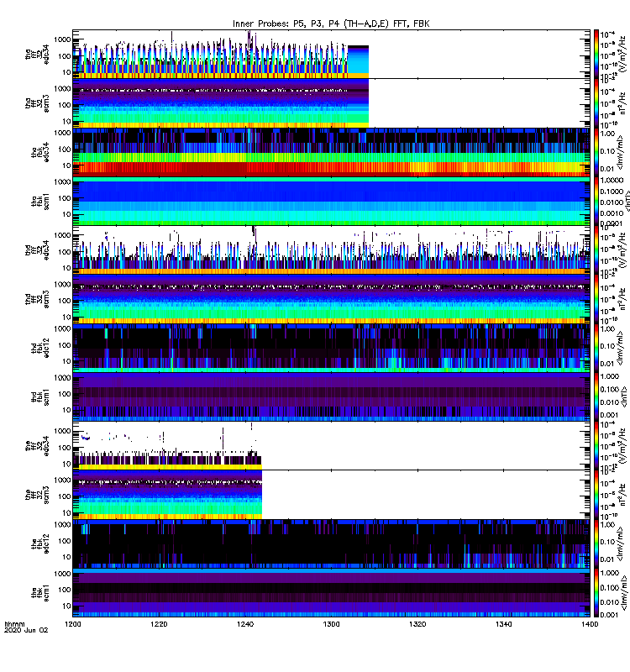Click the 1000 y-tick of tha fbk edc34 panel
The width and height of the screenshot is (630, 672).
click(62, 133)
